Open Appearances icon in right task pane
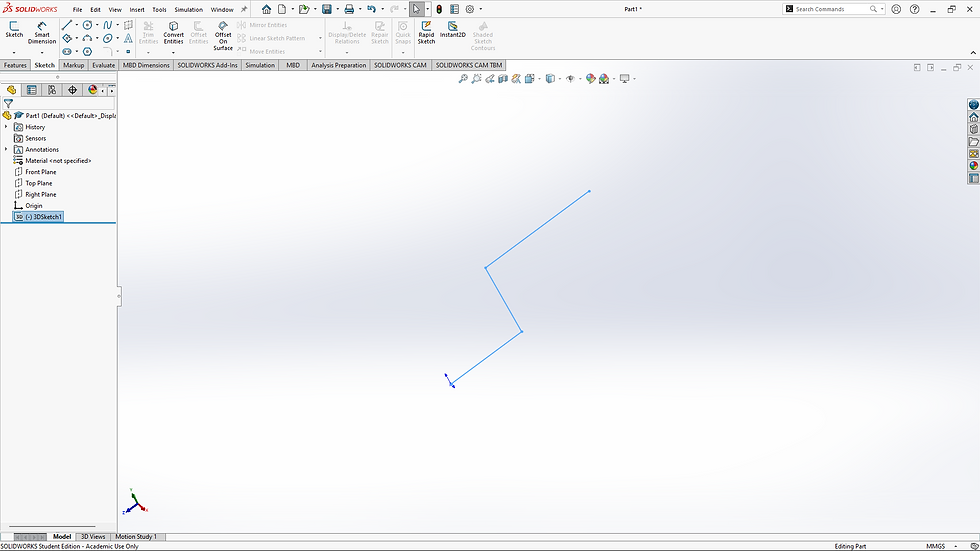The image size is (980, 551). (x=974, y=166)
